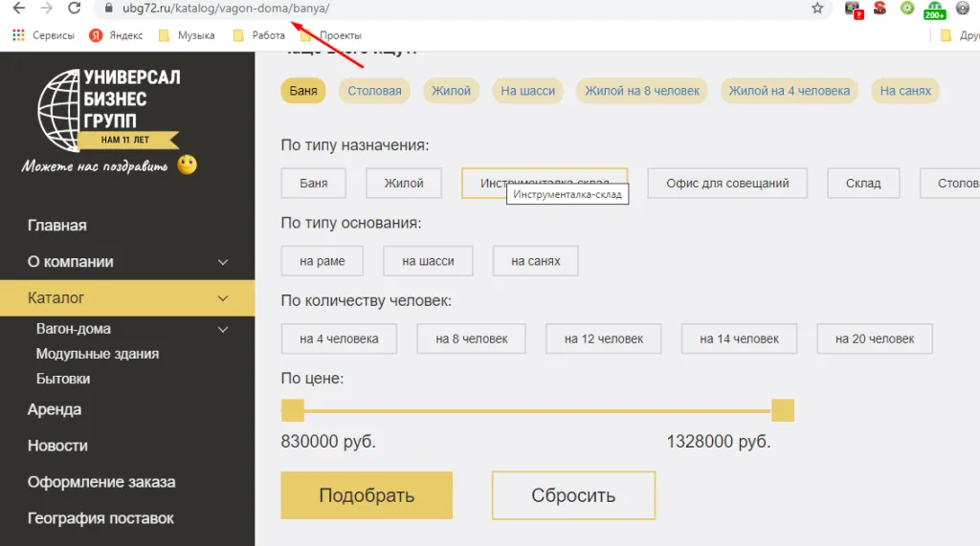This screenshot has height=546, width=980.
Task: Open the Музыка bookmarks folder
Action: [x=187, y=35]
